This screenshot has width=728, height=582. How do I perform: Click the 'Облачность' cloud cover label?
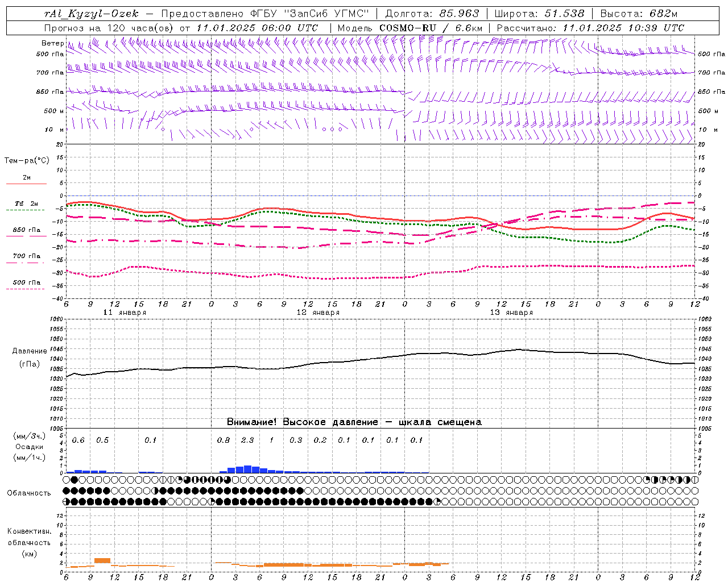pyautogui.click(x=29, y=493)
